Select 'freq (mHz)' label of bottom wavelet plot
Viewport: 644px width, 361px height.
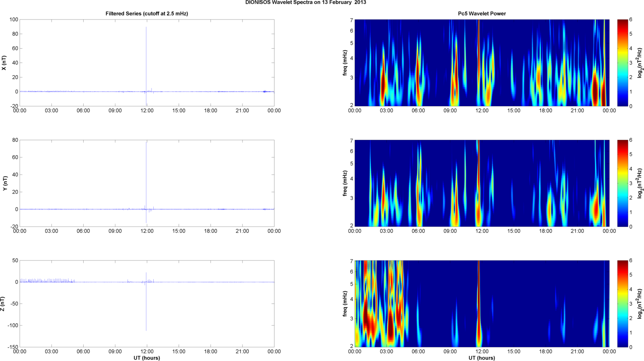click(x=345, y=304)
